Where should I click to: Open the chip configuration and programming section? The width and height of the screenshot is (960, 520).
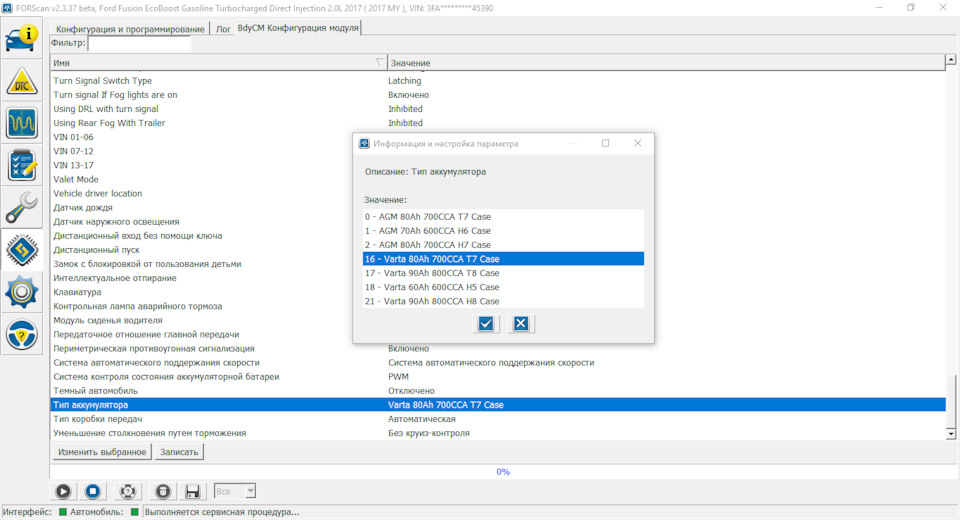click(x=21, y=250)
